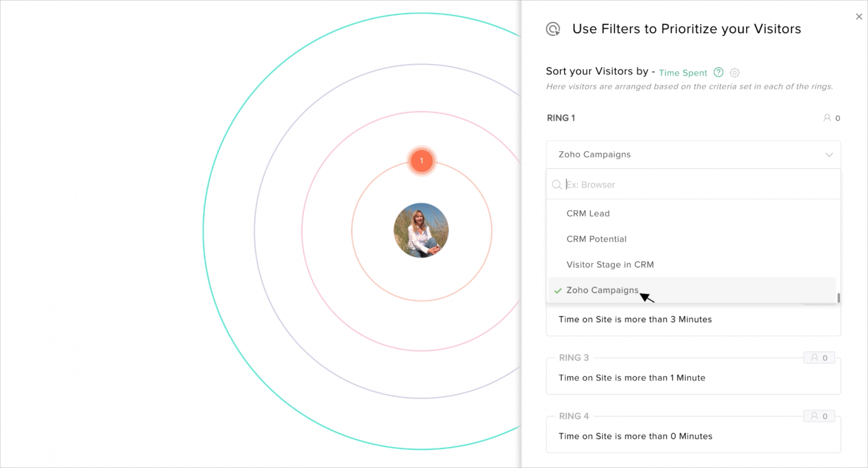The image size is (868, 468).
Task: Click the Time Spent sort link
Action: [x=683, y=73]
